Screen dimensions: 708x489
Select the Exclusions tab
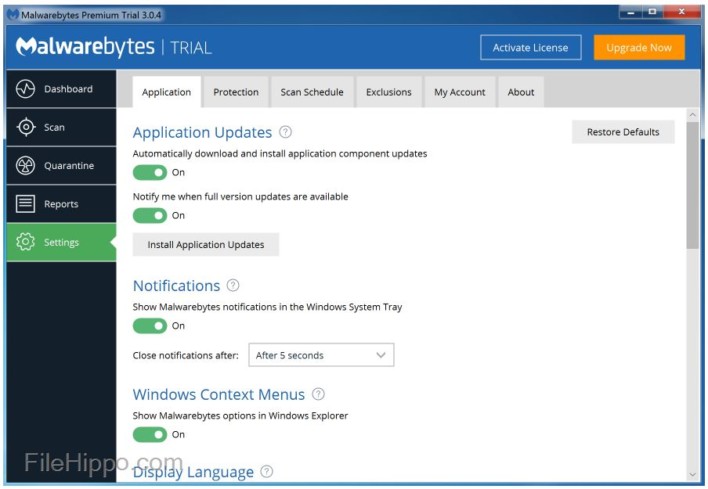point(389,92)
